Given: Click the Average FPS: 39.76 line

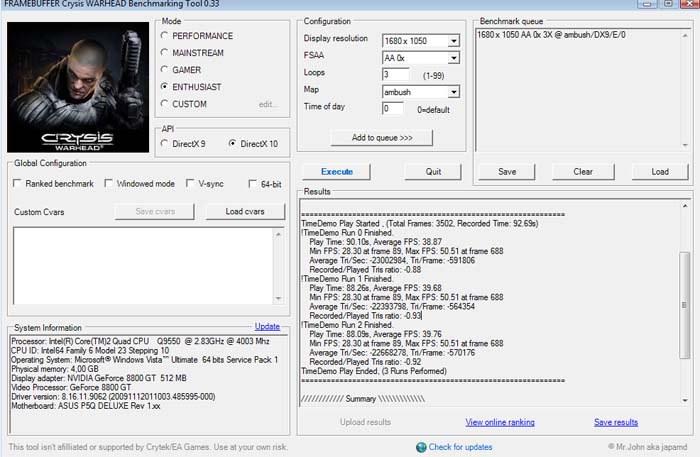Looking at the screenshot, I should coord(376,334).
